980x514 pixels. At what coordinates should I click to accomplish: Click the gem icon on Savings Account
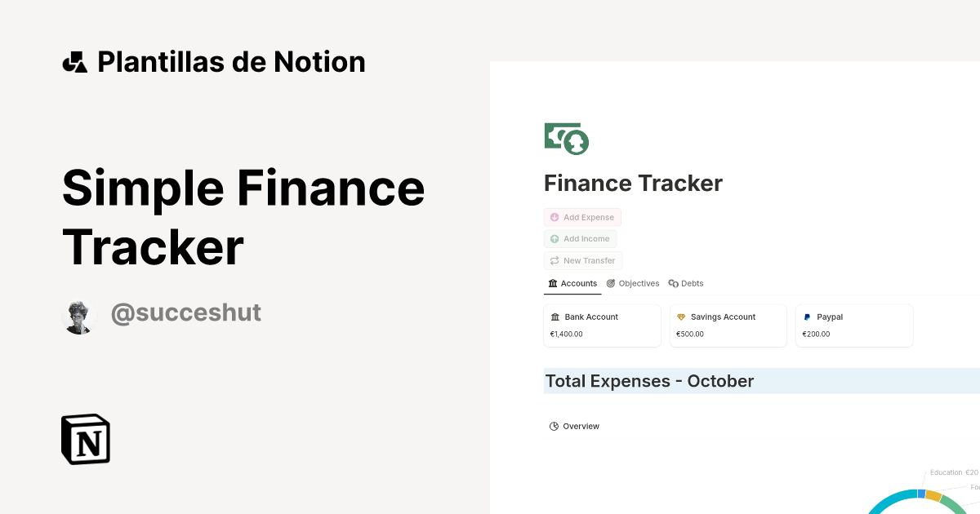tap(681, 317)
